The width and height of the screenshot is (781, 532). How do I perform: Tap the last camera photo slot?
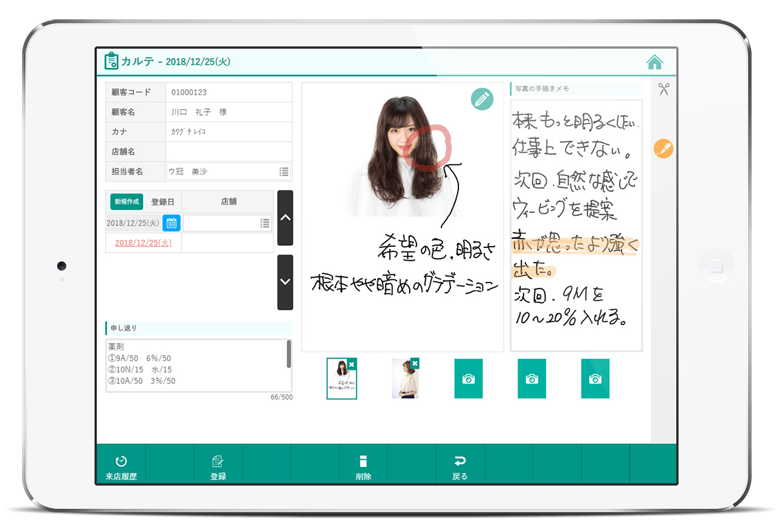[x=595, y=378]
